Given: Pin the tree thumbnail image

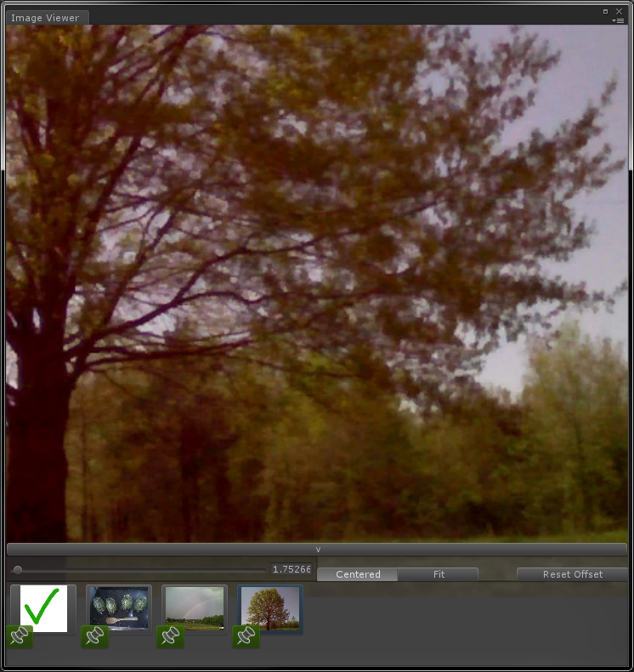Looking at the screenshot, I should point(246,636).
